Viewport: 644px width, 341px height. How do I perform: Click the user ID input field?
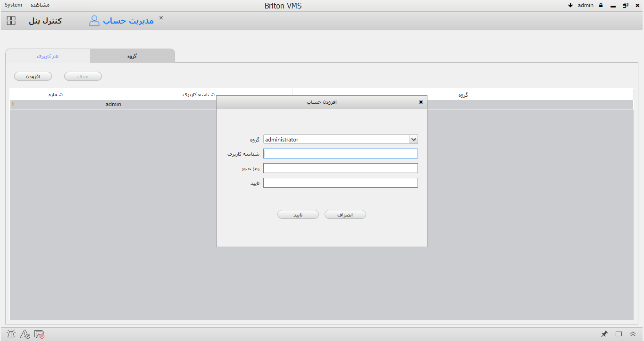click(x=341, y=154)
